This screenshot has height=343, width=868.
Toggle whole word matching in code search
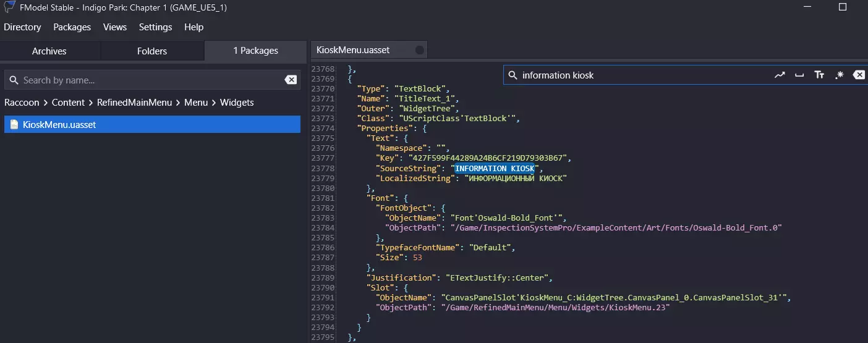point(799,75)
